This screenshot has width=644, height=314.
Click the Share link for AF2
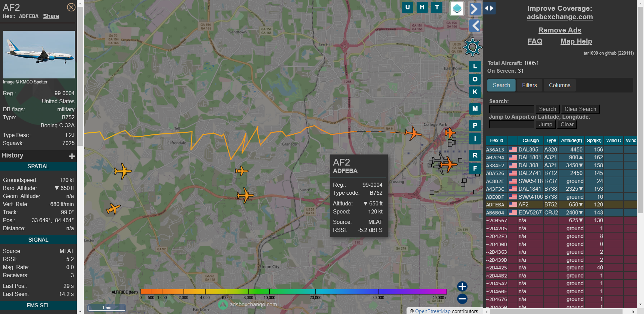(x=51, y=16)
